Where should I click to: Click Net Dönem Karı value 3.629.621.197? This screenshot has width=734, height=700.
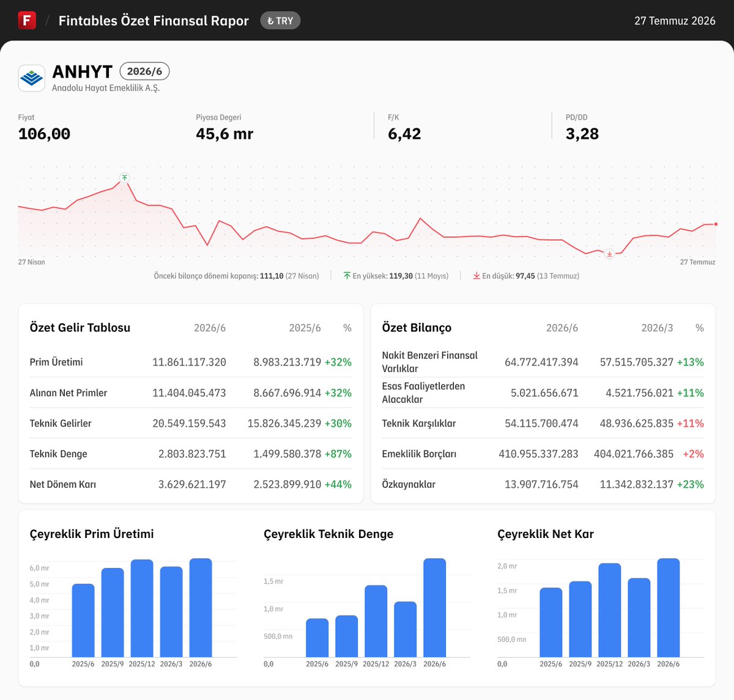coord(192,484)
